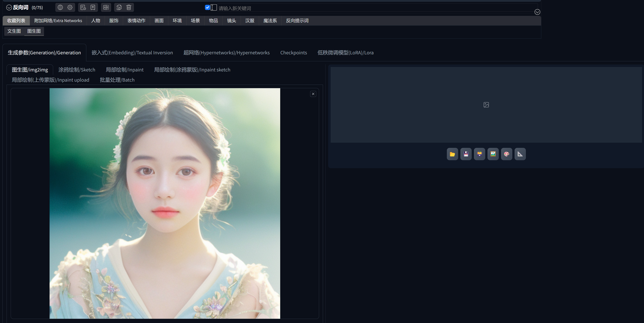Send to extras with triangle ruler icon
Viewport: 644px width, 323px height.
coord(520,154)
